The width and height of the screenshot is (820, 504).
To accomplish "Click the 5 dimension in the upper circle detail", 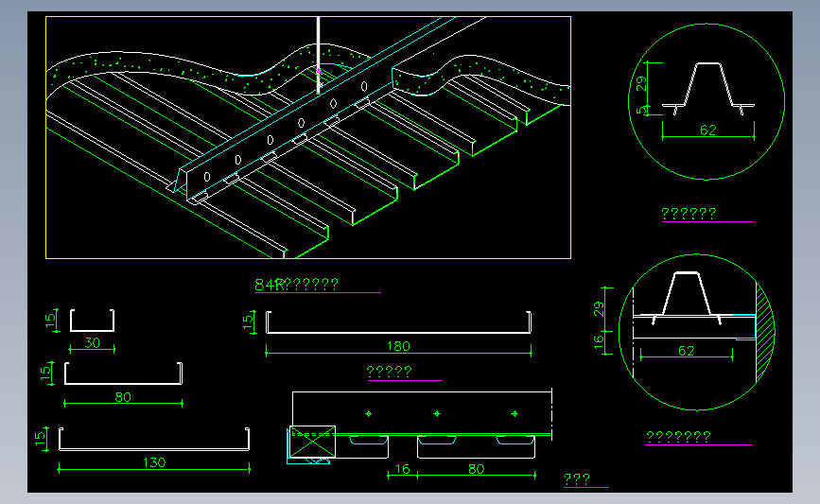I will click(641, 111).
